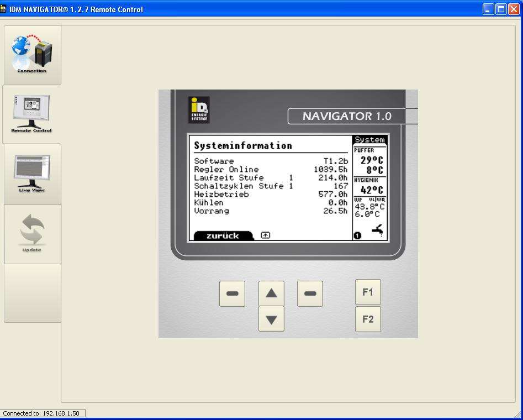Maximize the IDM Navigator window

coord(501,9)
